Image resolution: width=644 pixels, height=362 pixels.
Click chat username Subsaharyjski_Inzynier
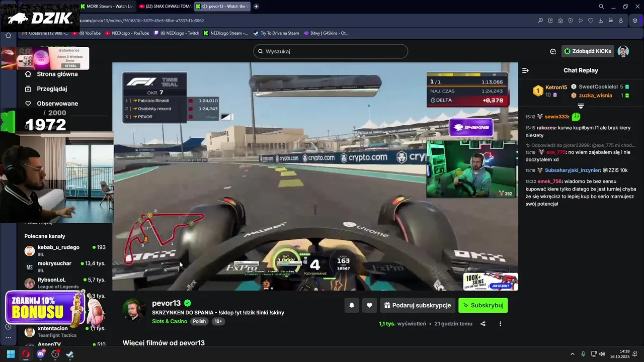click(x=573, y=170)
